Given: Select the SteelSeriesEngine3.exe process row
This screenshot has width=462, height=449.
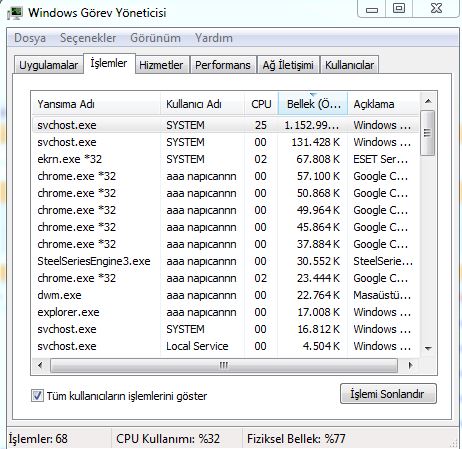Looking at the screenshot, I should point(225,261).
